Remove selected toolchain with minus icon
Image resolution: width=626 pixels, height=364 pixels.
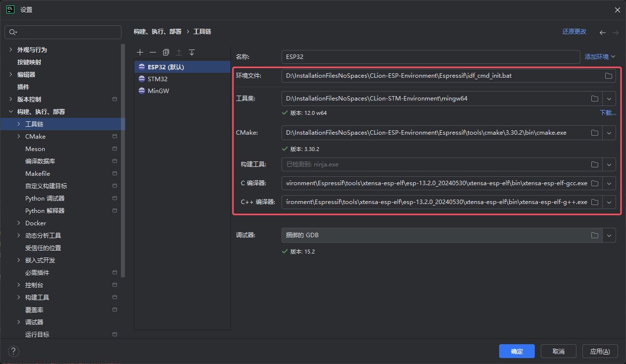point(153,52)
